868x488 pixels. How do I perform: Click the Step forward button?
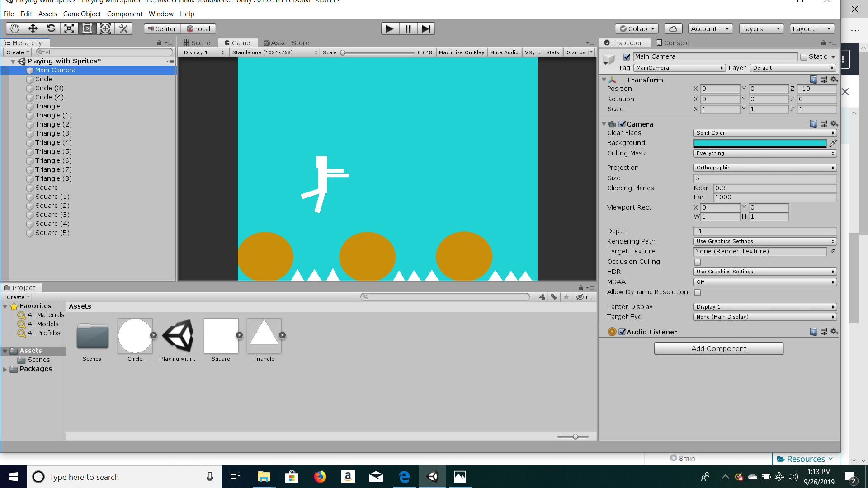click(x=426, y=28)
